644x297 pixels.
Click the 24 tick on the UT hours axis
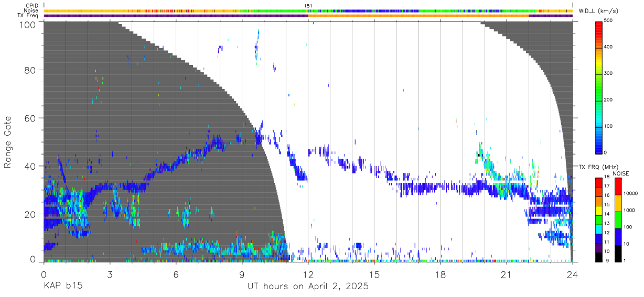click(x=573, y=274)
